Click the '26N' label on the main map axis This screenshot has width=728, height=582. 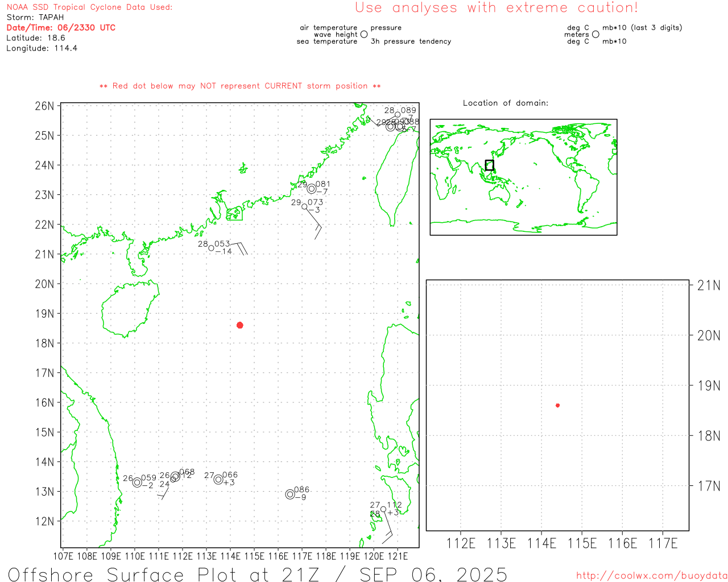pos(44,106)
